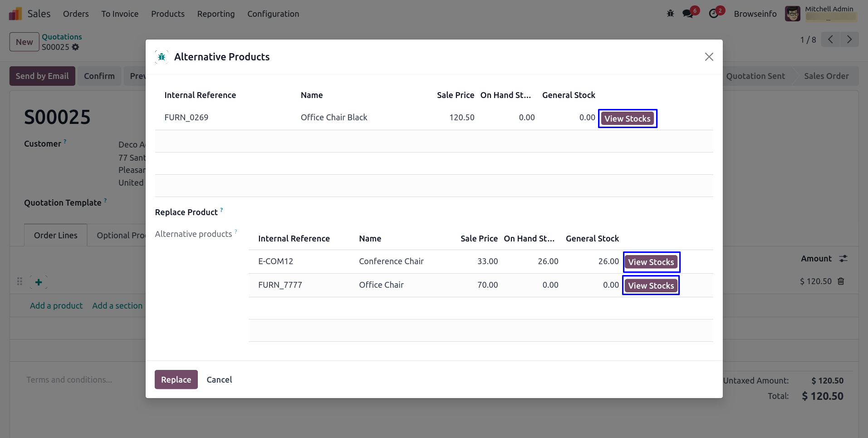Click the gear icon next to S00025

(x=75, y=47)
